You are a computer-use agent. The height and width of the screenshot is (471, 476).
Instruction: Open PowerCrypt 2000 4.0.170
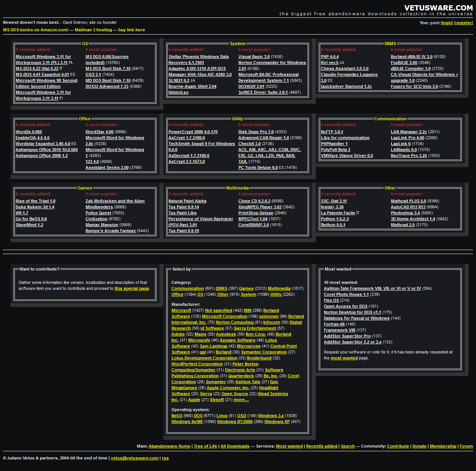(x=193, y=132)
